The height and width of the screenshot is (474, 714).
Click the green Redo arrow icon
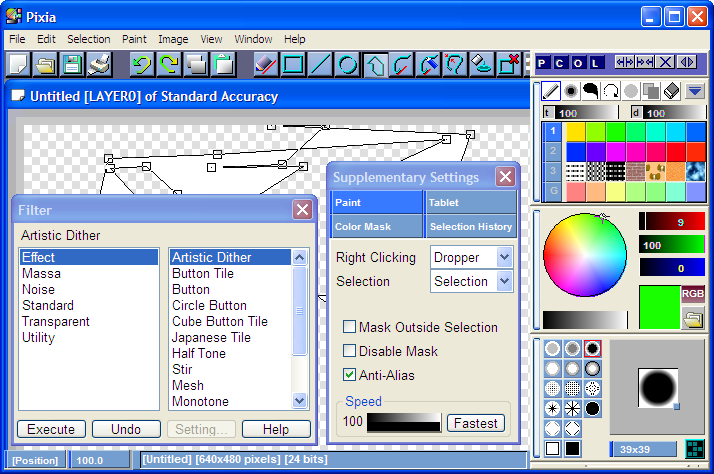tap(169, 64)
